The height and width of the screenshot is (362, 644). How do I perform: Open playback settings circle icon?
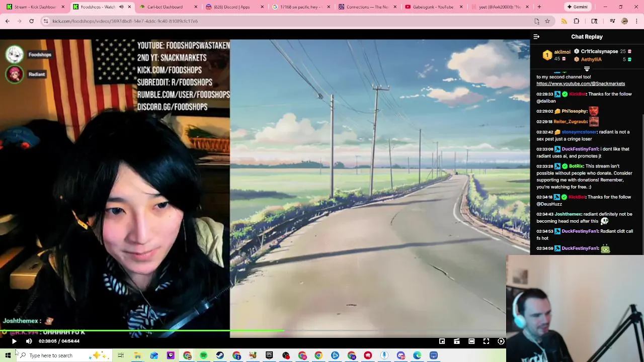501,341
